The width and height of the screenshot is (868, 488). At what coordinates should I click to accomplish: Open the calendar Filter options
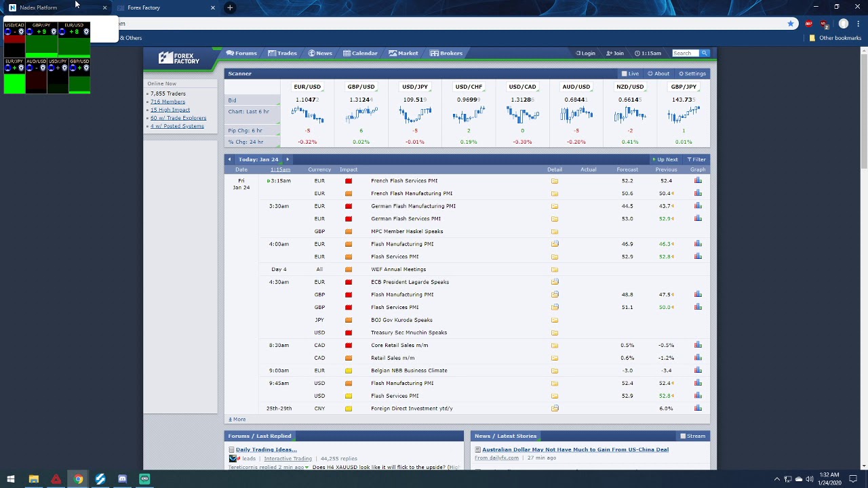tap(696, 160)
